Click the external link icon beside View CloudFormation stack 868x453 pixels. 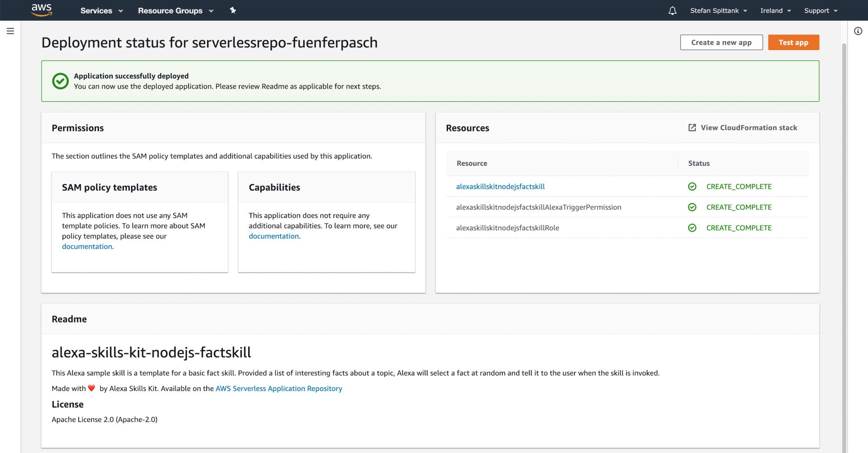[692, 128]
